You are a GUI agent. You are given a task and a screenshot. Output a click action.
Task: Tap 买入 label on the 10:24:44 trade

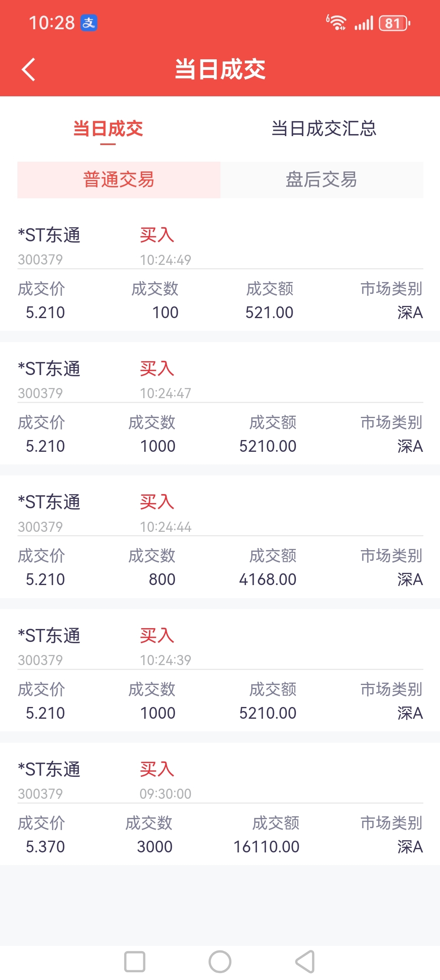click(157, 502)
